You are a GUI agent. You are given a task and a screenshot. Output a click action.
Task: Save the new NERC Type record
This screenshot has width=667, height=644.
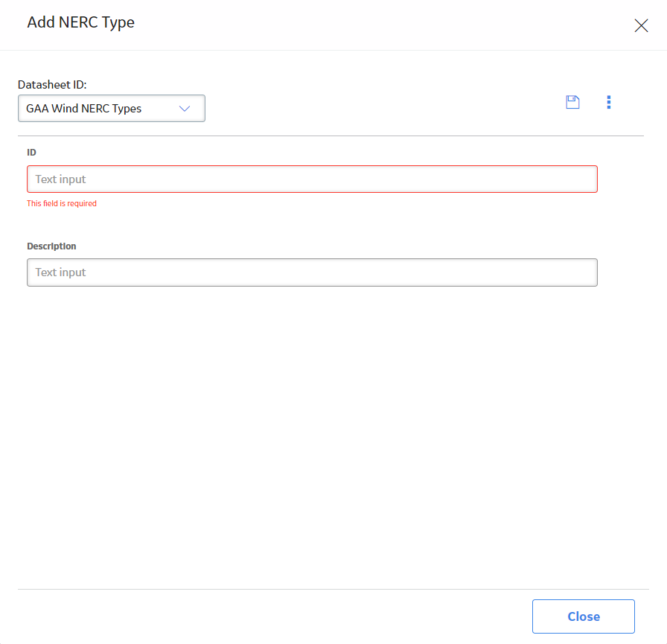tap(572, 102)
